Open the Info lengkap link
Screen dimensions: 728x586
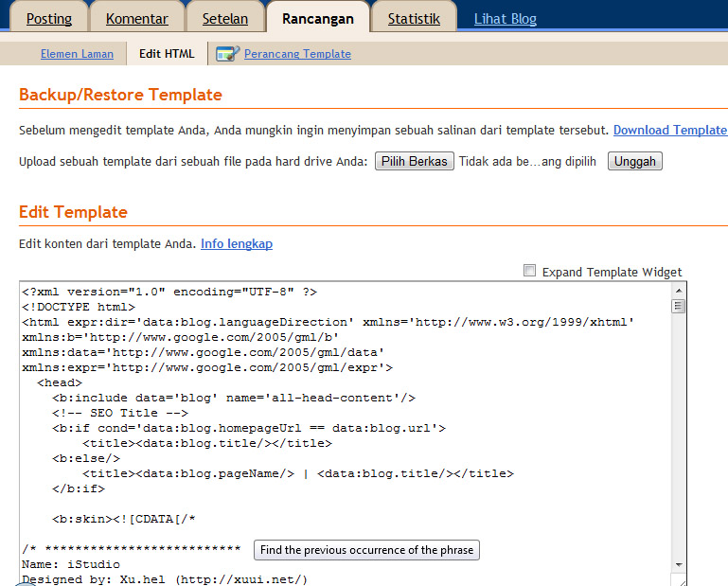point(237,244)
